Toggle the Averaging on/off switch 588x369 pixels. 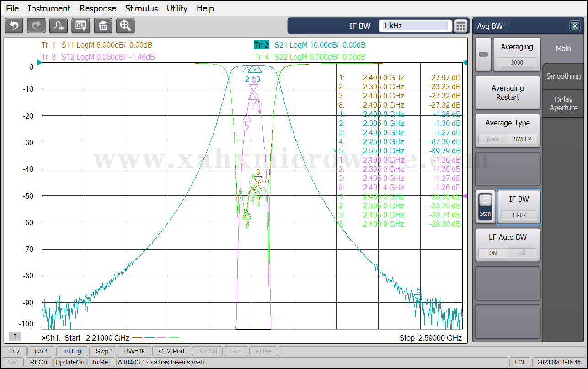coord(483,54)
